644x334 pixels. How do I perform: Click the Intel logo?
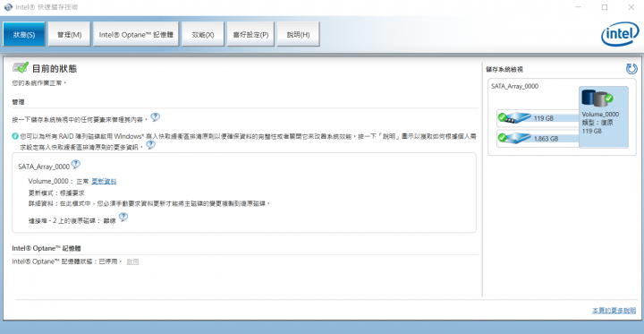tap(620, 35)
